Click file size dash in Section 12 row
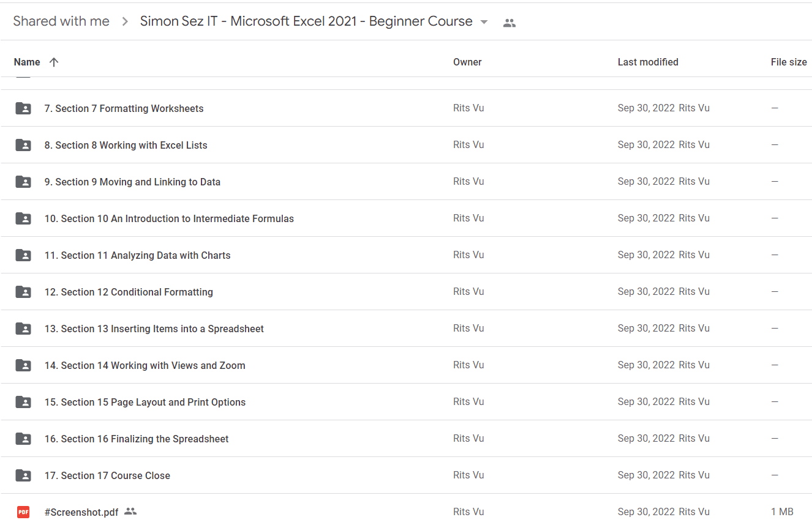The height and width of the screenshot is (528, 812). [x=775, y=291]
